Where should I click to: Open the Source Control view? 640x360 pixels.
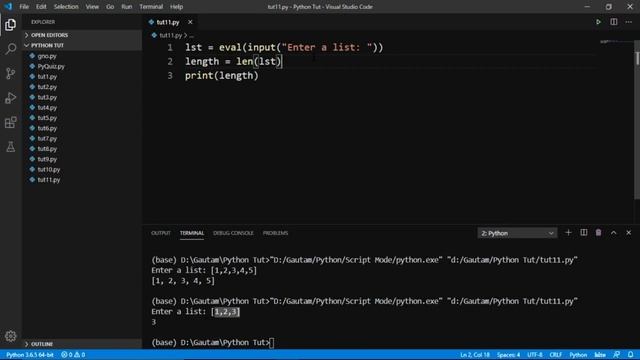tap(11, 73)
